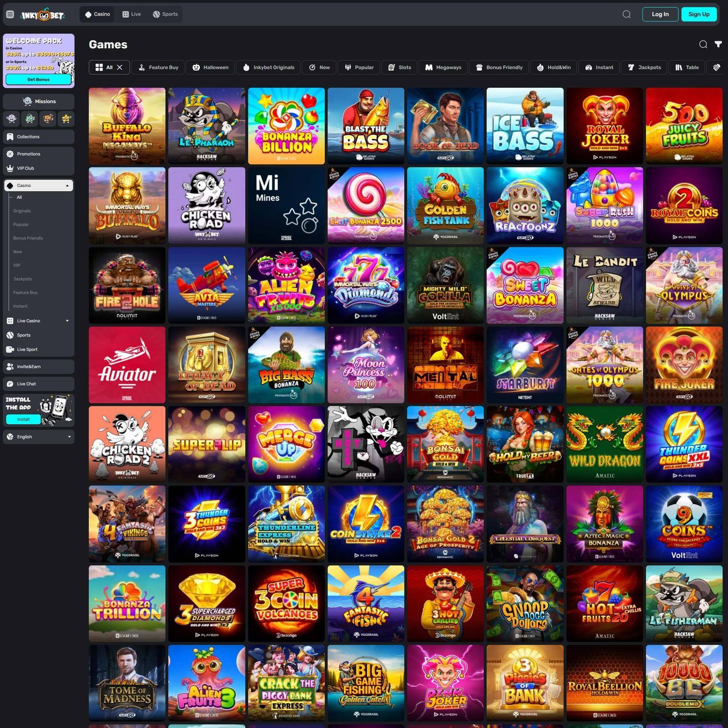Open VIP Club in the sidebar
This screenshot has width=728, height=728.
coord(39,168)
